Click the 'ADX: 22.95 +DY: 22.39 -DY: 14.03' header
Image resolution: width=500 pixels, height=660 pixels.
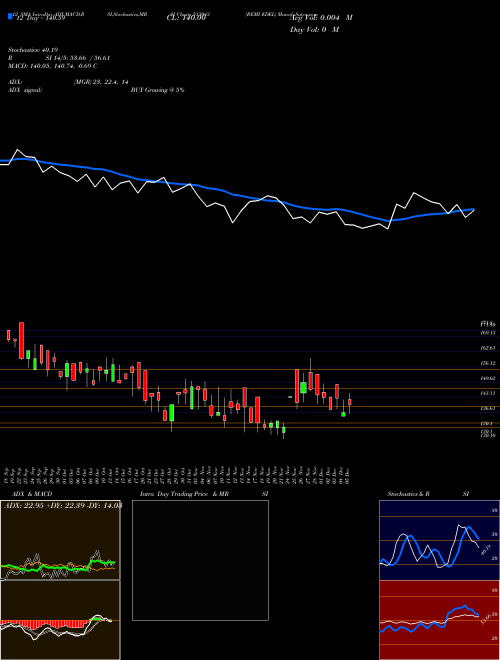click(63, 506)
